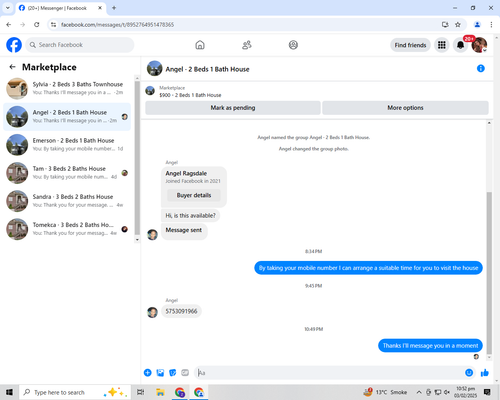The width and height of the screenshot is (500, 400).
Task: Select the Messenger | Facebook tab
Action: click(61, 8)
